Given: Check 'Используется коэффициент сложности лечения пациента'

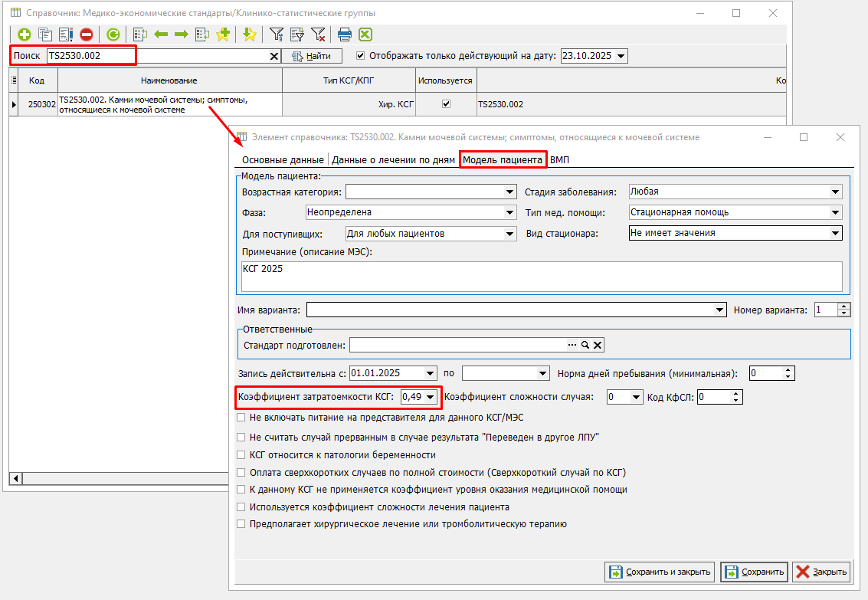Looking at the screenshot, I should (x=241, y=507).
